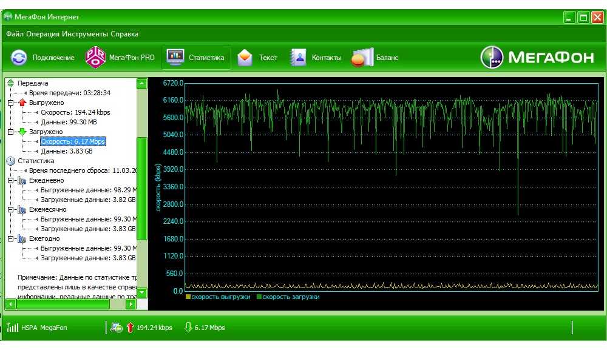Open the Файл menu
607x364 pixels.
coord(15,34)
